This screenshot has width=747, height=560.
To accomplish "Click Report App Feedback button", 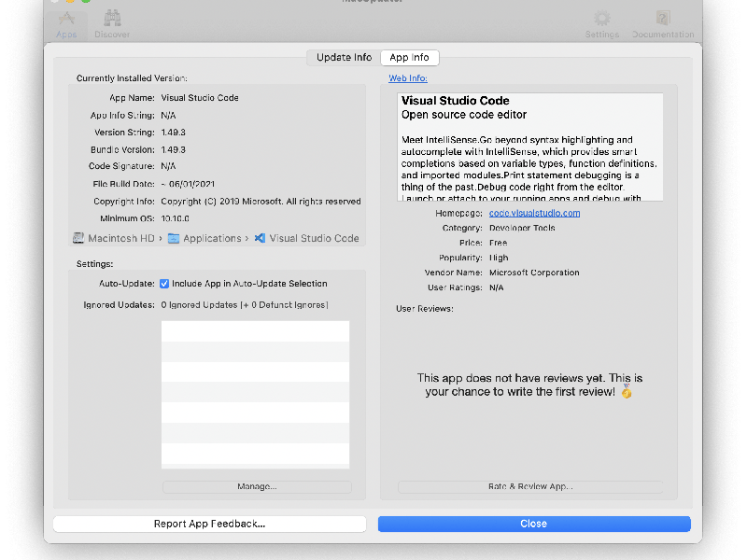I will coord(209,524).
